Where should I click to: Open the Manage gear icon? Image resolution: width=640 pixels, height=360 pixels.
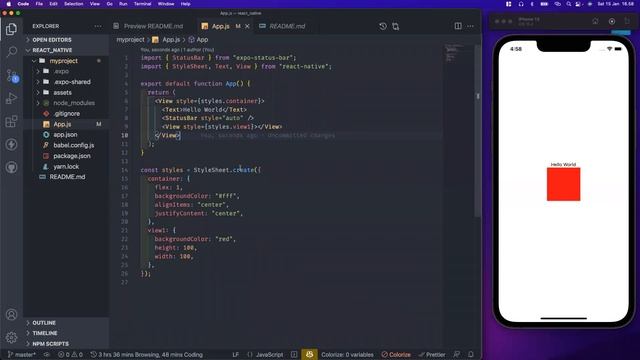(11, 337)
